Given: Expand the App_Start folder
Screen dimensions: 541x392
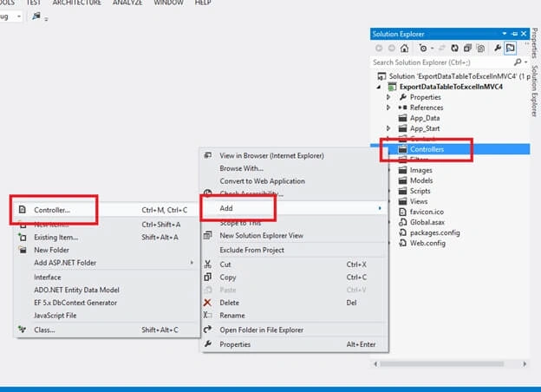Looking at the screenshot, I should tap(388, 128).
